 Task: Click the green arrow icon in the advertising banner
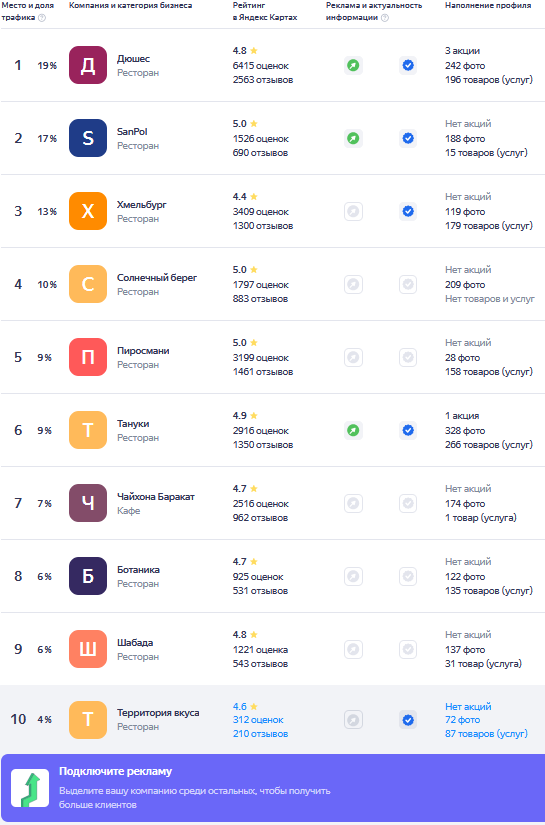[30, 788]
